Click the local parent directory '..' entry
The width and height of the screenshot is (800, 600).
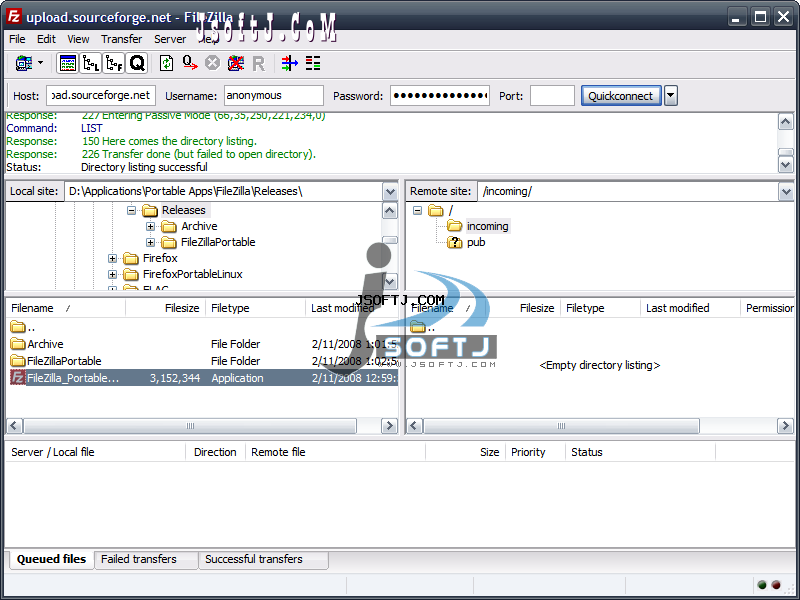[23, 327]
